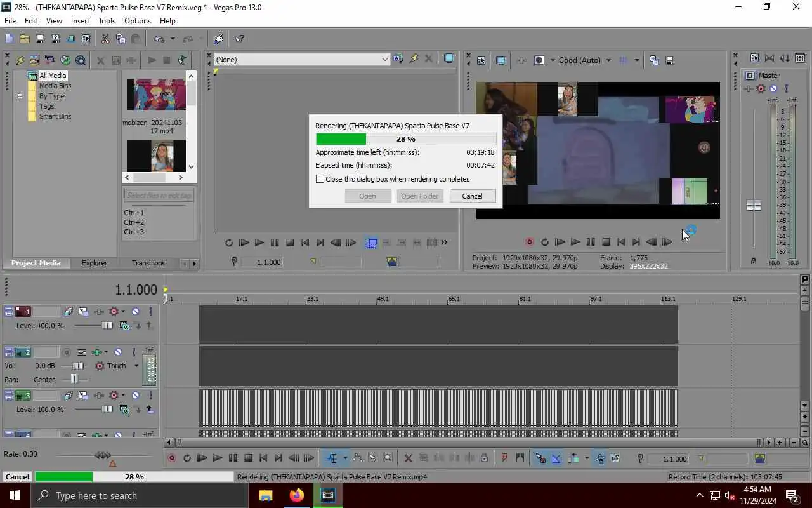Click the Play button under video preview
812x508 pixels.
point(575,242)
